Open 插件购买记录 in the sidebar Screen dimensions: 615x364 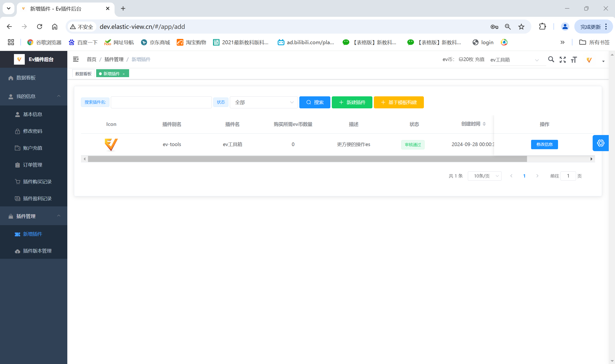tap(34, 181)
